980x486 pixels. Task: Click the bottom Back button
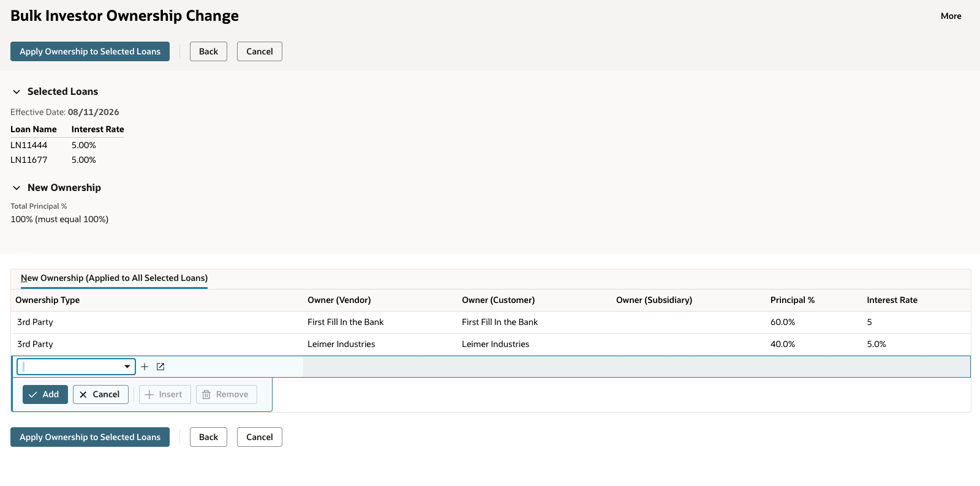tap(208, 437)
